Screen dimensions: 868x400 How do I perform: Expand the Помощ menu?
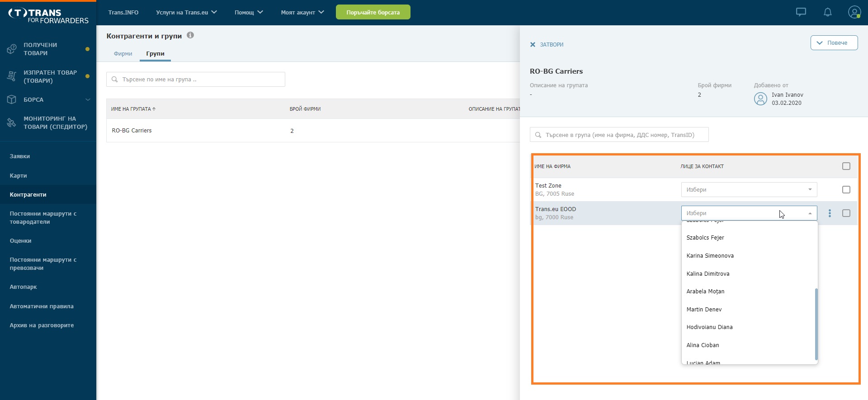pos(249,12)
